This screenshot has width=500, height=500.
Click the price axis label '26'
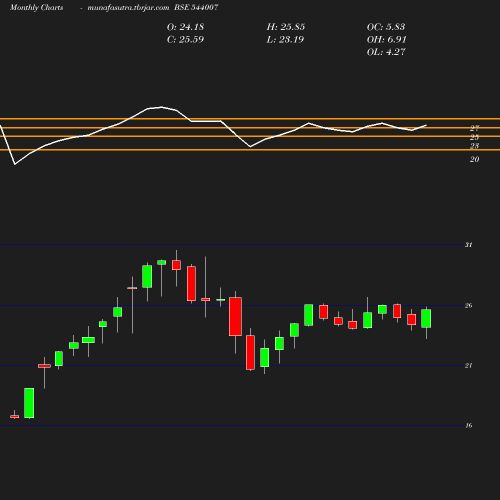469,305
